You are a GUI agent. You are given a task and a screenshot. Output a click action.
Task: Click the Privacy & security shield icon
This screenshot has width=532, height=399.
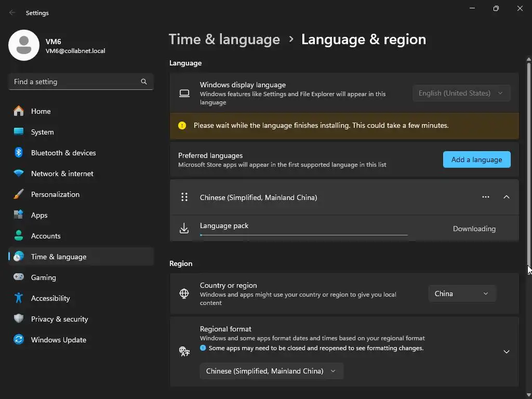(x=19, y=319)
